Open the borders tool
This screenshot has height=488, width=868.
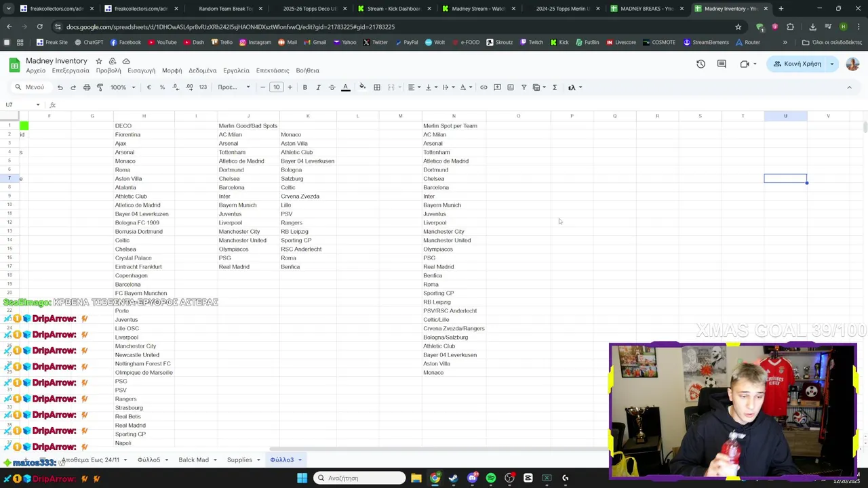tap(377, 87)
